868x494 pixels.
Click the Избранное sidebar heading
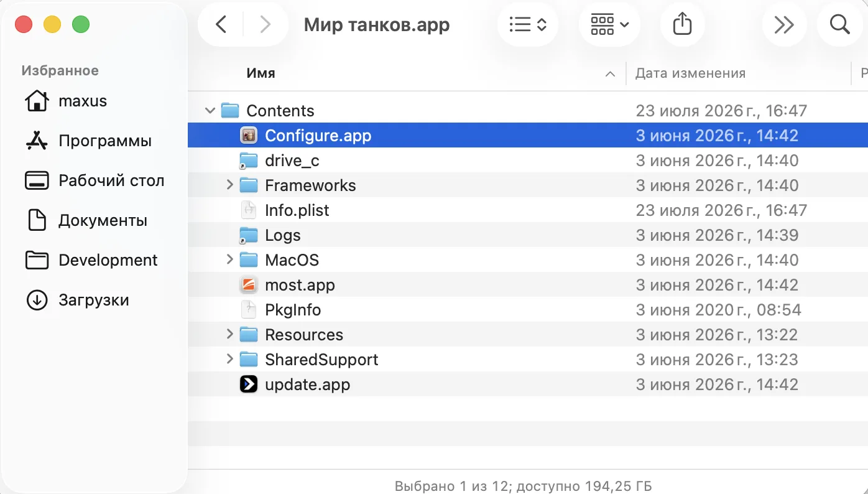[x=60, y=70]
